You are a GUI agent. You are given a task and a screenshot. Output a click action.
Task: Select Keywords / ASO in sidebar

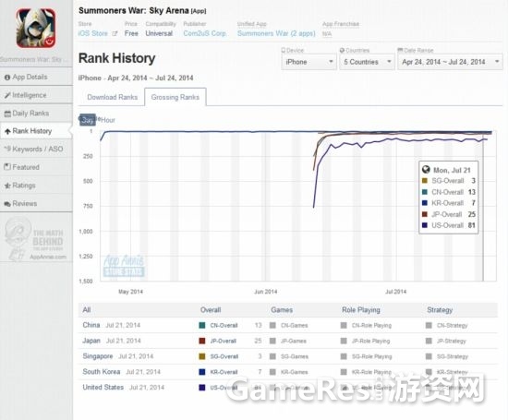click(x=33, y=149)
